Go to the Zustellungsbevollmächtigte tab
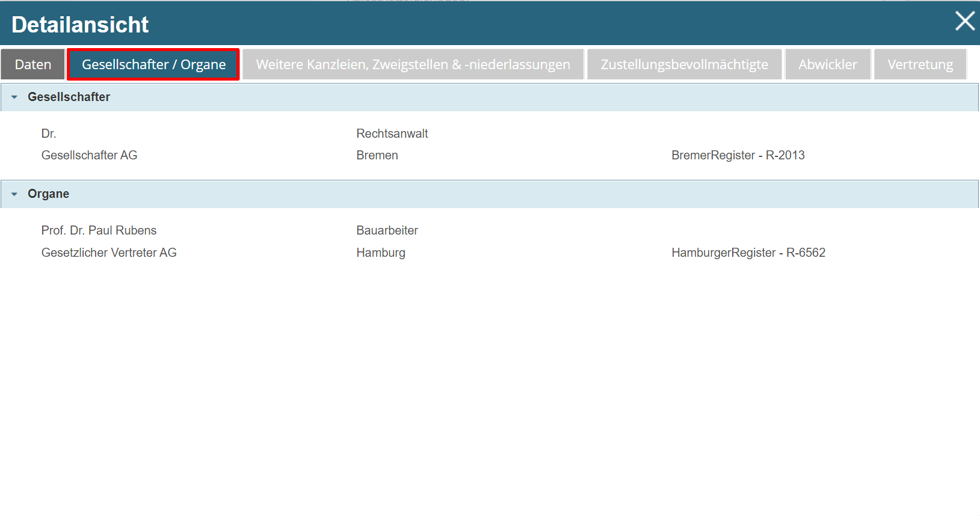This screenshot has height=516, width=980. click(684, 64)
